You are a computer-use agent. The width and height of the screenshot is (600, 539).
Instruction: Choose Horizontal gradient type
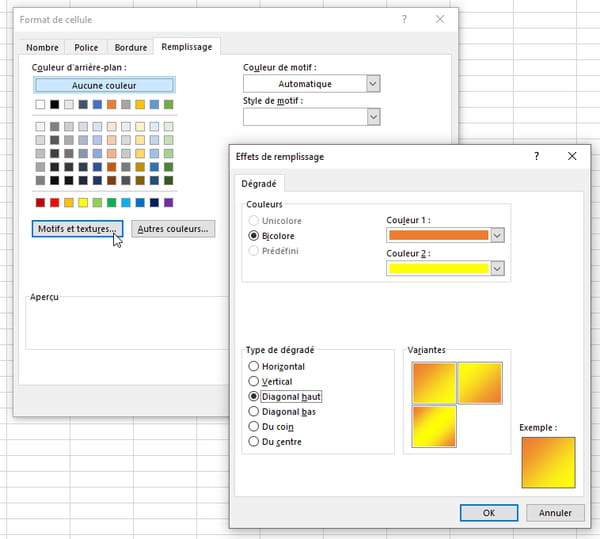tap(253, 366)
